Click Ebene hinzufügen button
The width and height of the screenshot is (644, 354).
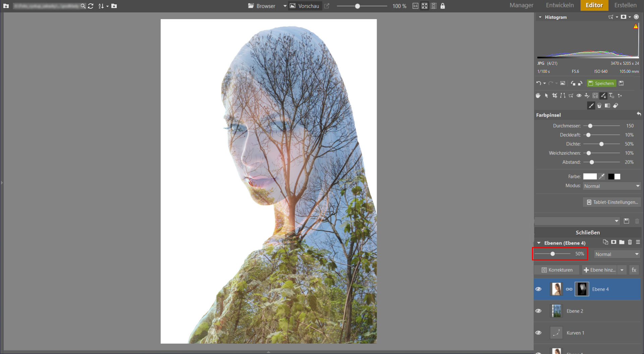click(x=600, y=270)
